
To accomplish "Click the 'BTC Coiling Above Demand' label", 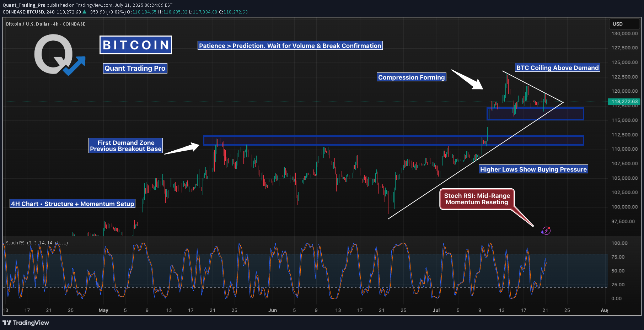I will (x=558, y=67).
